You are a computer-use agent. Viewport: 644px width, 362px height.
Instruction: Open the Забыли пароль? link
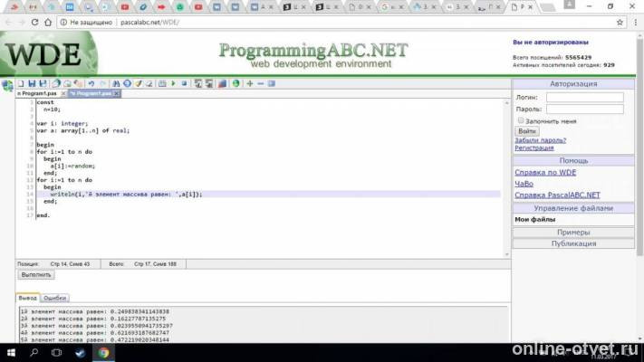[x=540, y=140]
